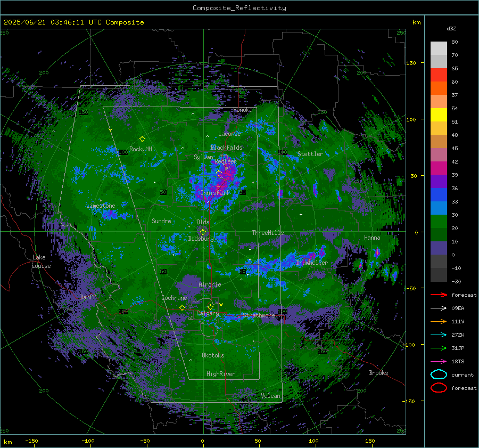479x448 pixels.
Task: Click the Airdrie city label
Action: (x=210, y=284)
